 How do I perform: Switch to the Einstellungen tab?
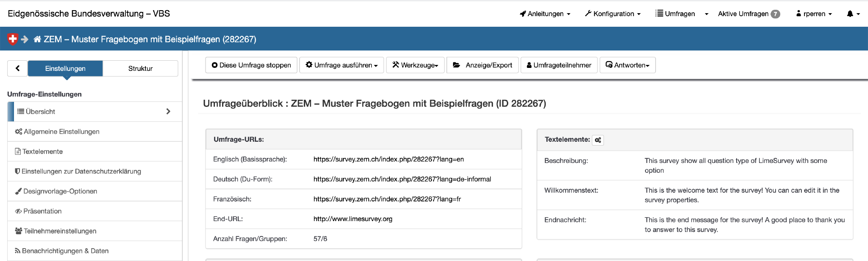(x=65, y=68)
